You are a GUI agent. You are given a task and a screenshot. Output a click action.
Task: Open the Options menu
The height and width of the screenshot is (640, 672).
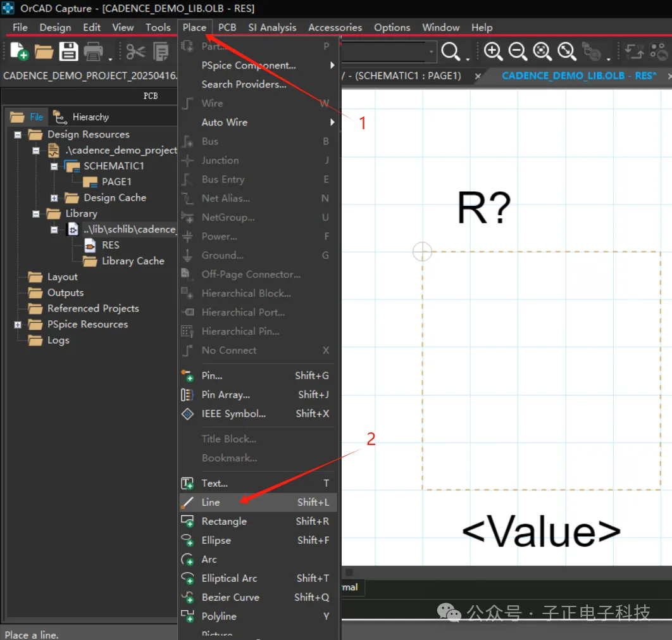392,27
